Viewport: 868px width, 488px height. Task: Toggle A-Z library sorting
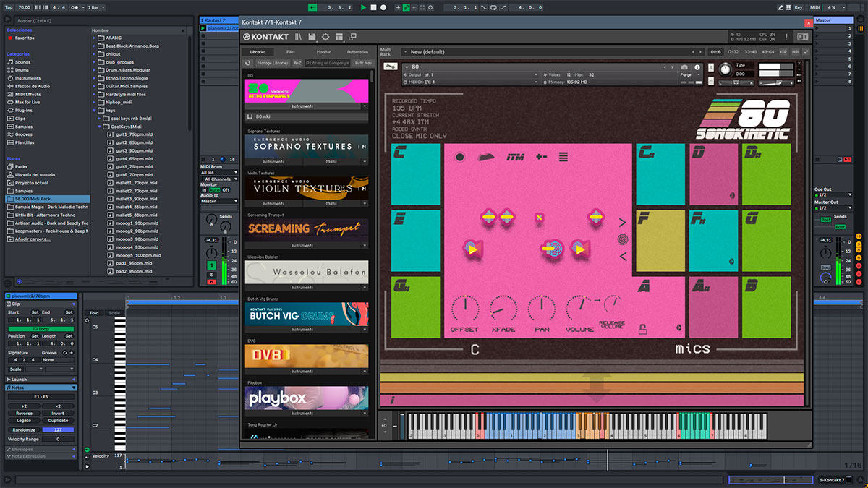tap(297, 63)
